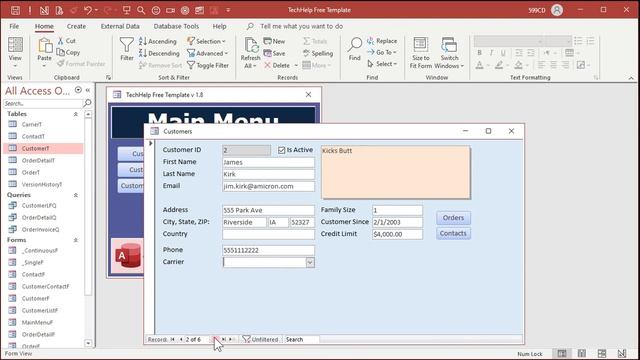
Task: Go to first record in navigator
Action: pyautogui.click(x=172, y=340)
